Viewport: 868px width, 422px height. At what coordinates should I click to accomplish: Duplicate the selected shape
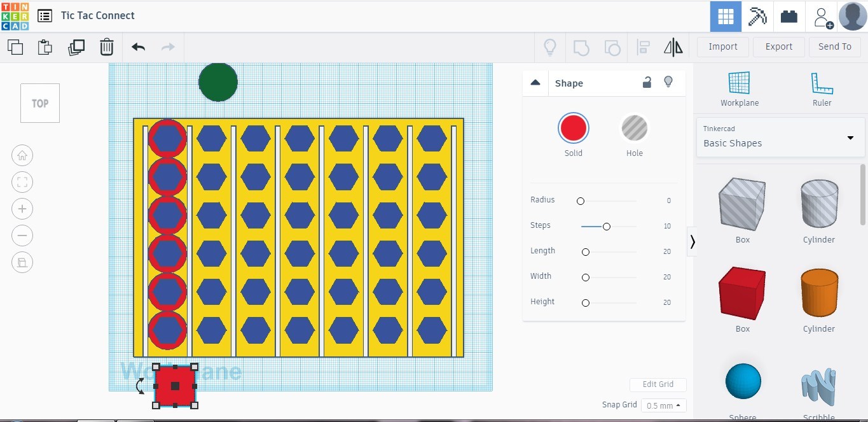[76, 47]
